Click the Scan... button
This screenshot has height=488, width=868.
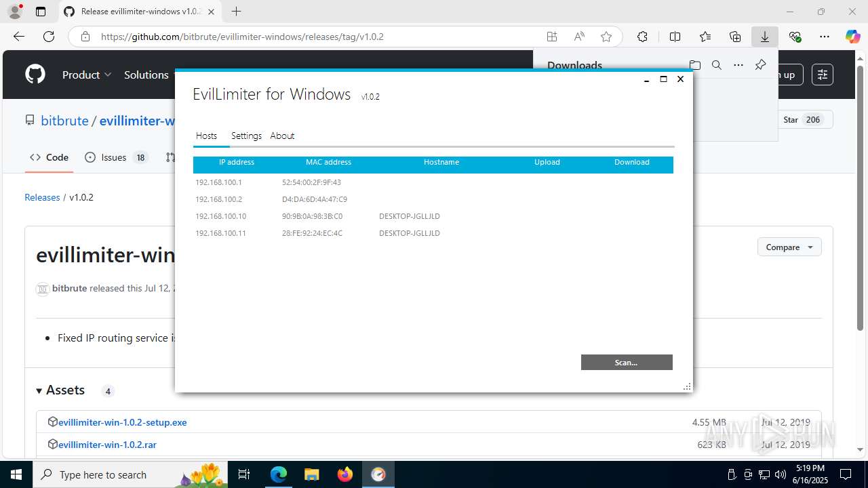click(x=627, y=363)
